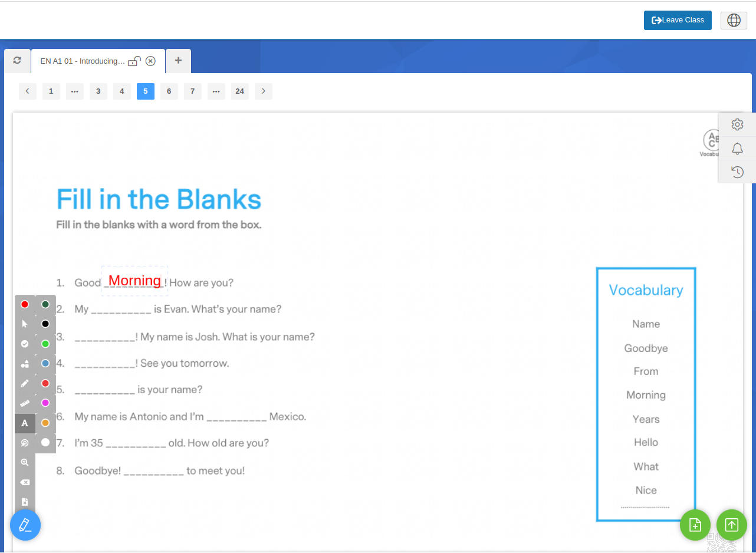The height and width of the screenshot is (553, 756).
Task: Expand the collapsed pages ellipsis before page 24
Action: (216, 91)
